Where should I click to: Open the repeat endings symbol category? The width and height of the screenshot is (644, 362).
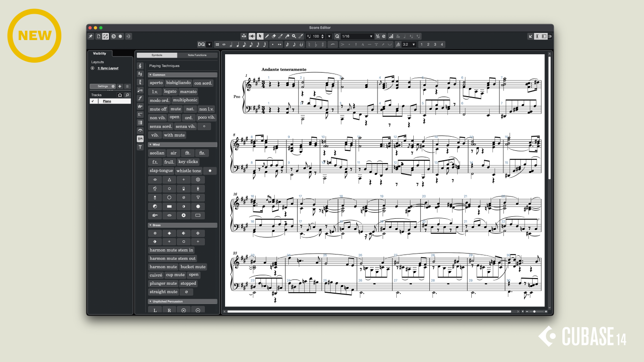140,115
